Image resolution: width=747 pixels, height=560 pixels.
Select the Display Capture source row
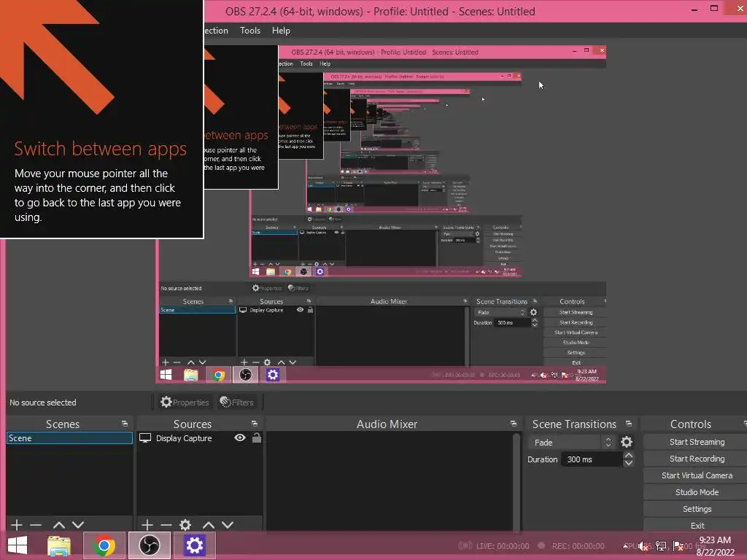tap(199, 438)
